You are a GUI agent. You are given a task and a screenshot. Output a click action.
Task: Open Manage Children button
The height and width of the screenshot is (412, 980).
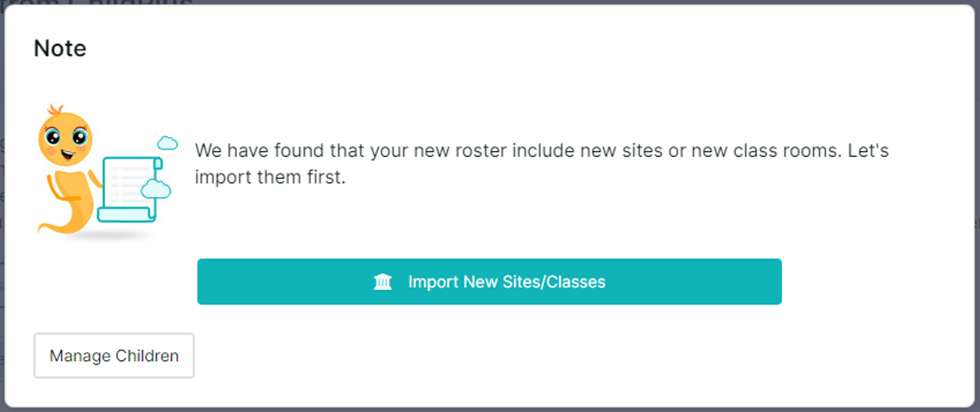(x=114, y=355)
